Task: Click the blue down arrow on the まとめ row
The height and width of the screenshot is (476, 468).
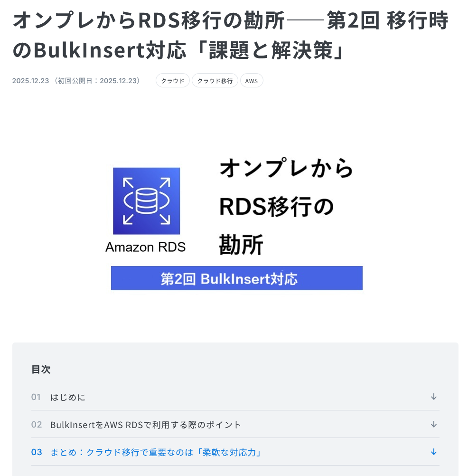Action: [434, 452]
